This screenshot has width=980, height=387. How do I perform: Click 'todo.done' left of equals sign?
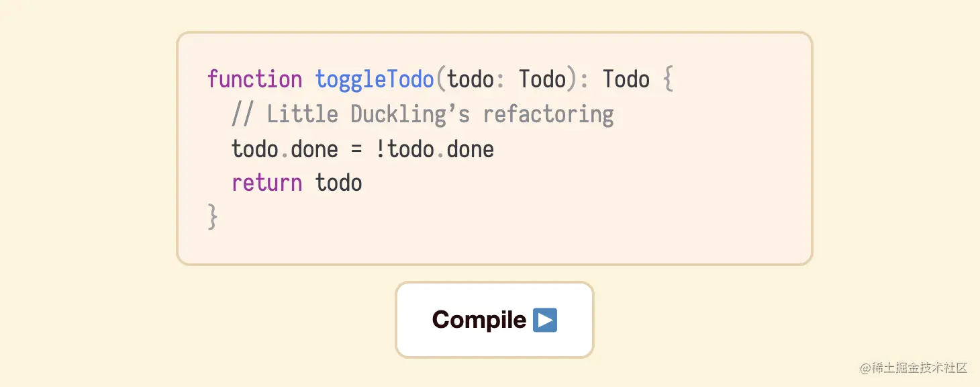(285, 148)
